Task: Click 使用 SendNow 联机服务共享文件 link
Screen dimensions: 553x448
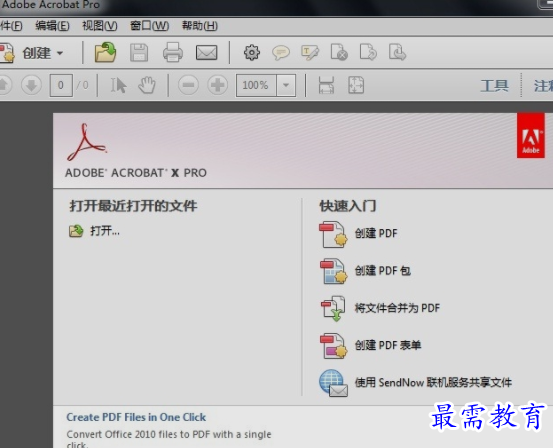Action: click(433, 383)
